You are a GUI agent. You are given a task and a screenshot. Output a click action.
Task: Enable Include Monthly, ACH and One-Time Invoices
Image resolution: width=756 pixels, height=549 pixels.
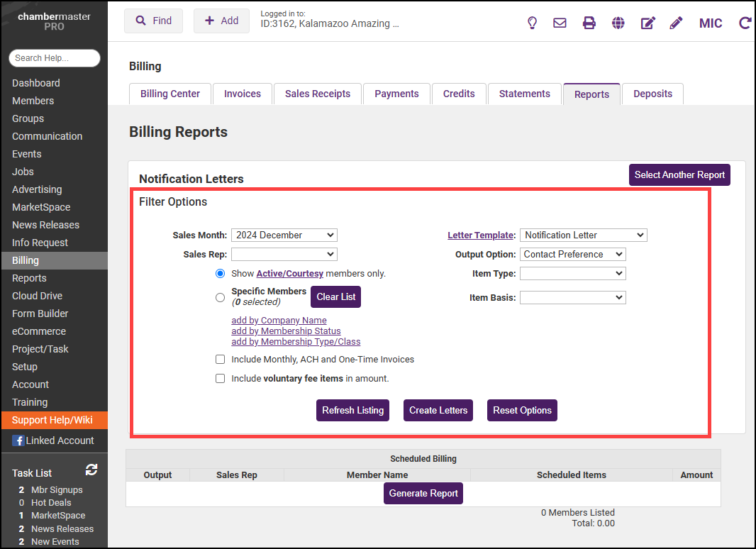coord(221,360)
